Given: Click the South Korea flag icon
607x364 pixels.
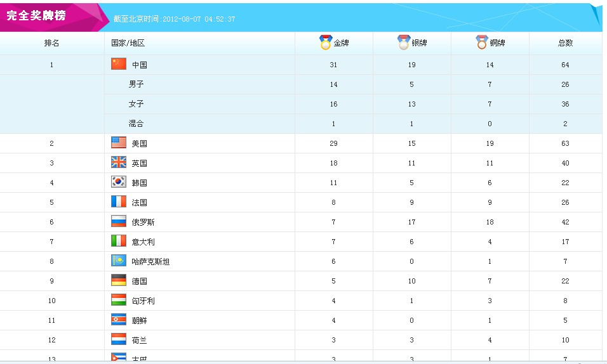Looking at the screenshot, I should (119, 182).
